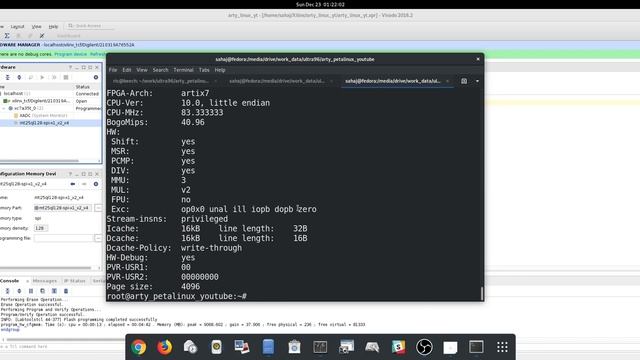Switch to the second terminal tab
The height and width of the screenshot is (360, 640).
[x=281, y=81]
